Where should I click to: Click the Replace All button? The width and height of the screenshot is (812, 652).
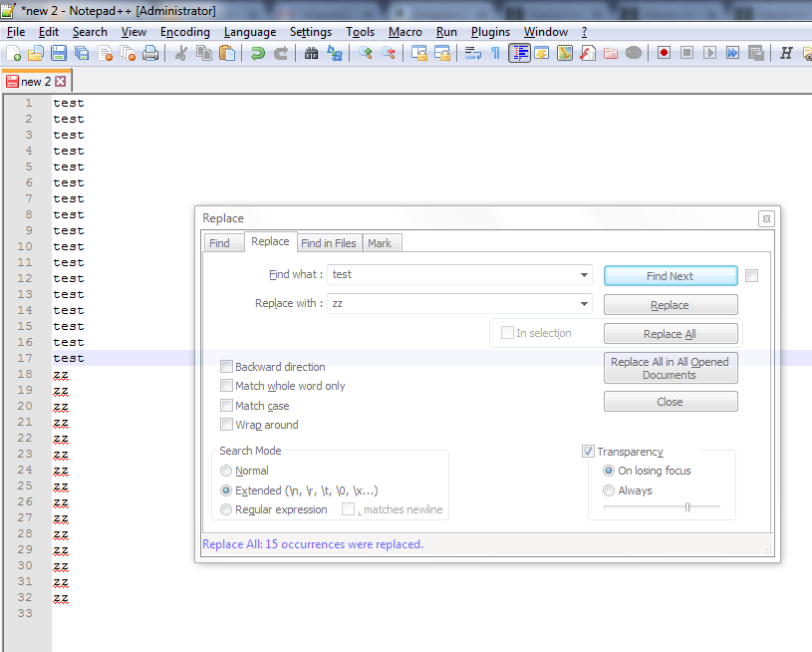[671, 334]
